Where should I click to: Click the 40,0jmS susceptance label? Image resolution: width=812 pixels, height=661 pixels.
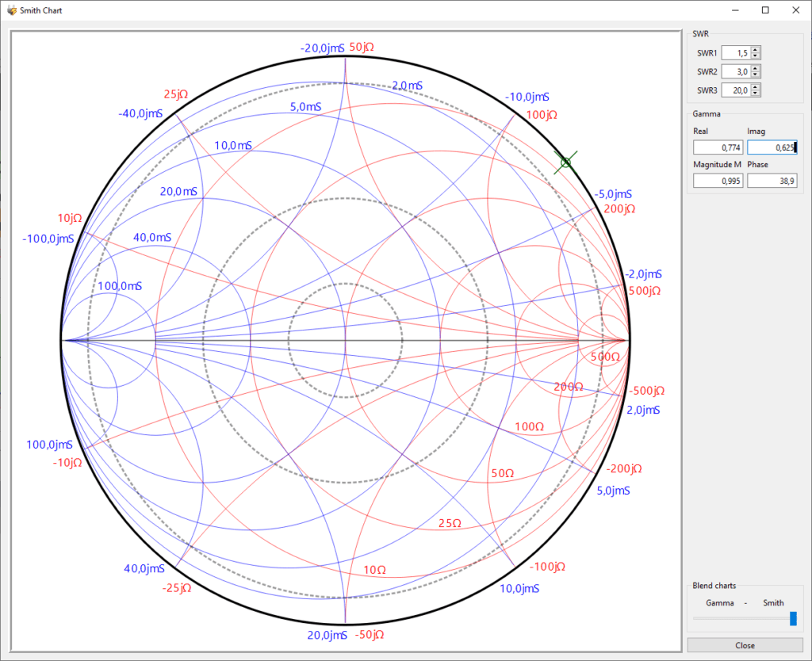coord(144,569)
